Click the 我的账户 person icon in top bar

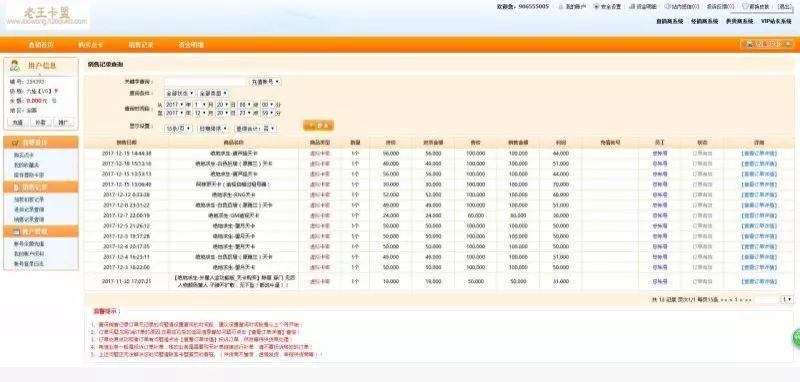[561, 7]
